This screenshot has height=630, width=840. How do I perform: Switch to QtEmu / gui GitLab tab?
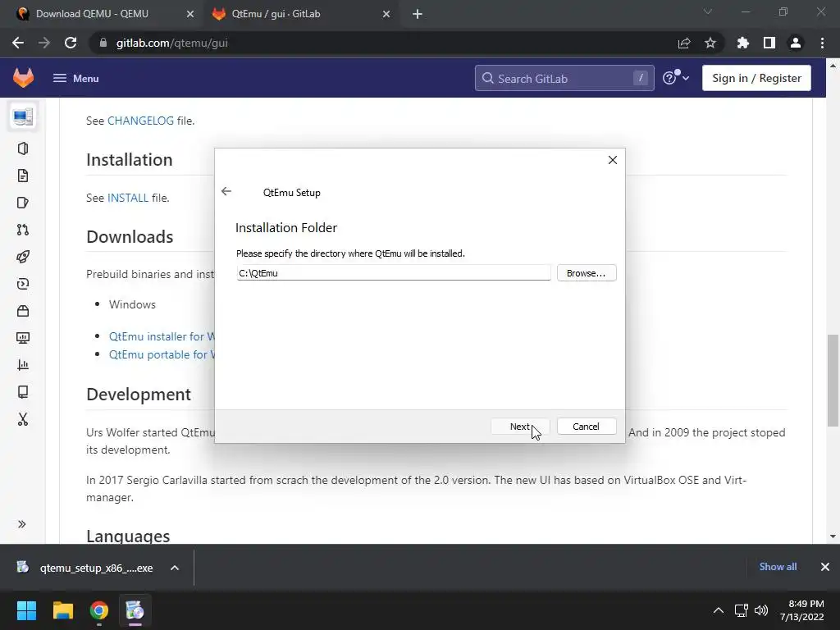pos(301,14)
